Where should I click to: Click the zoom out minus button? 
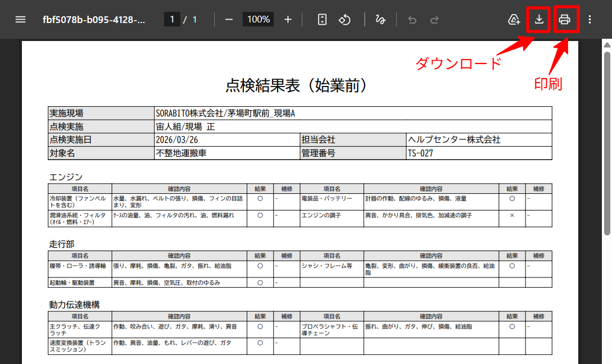(x=229, y=20)
